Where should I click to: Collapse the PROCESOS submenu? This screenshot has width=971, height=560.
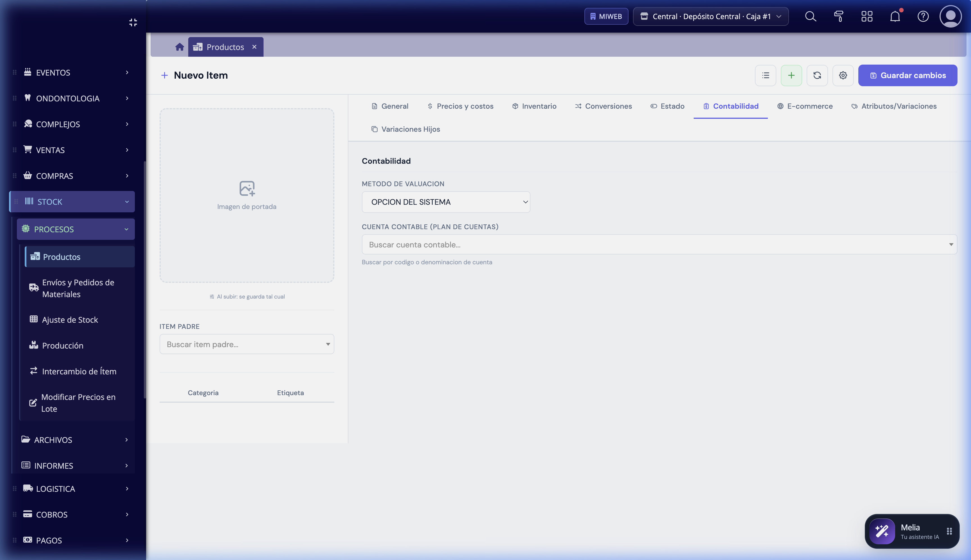(76, 229)
